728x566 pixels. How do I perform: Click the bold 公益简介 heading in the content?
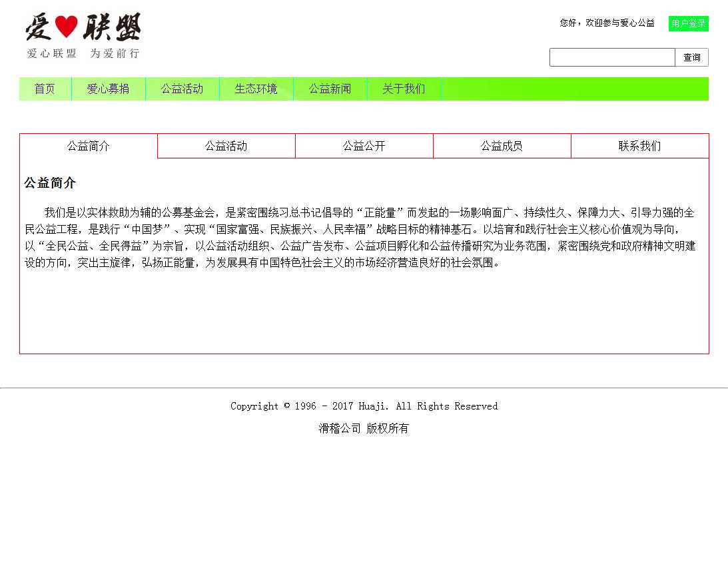[x=50, y=183]
